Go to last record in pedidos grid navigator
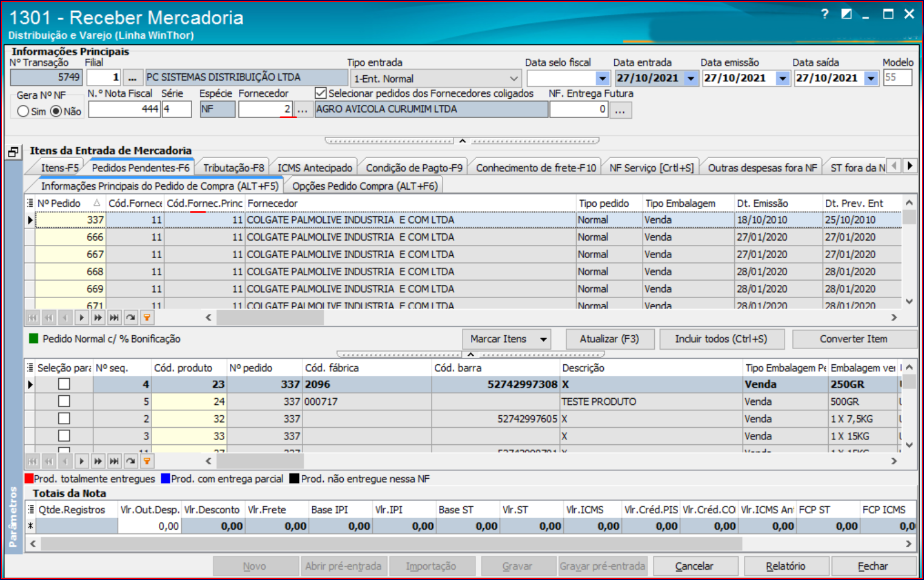 point(114,318)
